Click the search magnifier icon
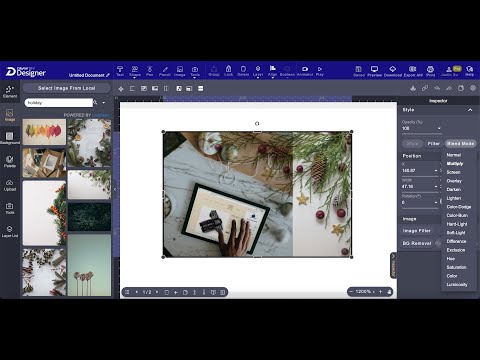 click(x=95, y=102)
